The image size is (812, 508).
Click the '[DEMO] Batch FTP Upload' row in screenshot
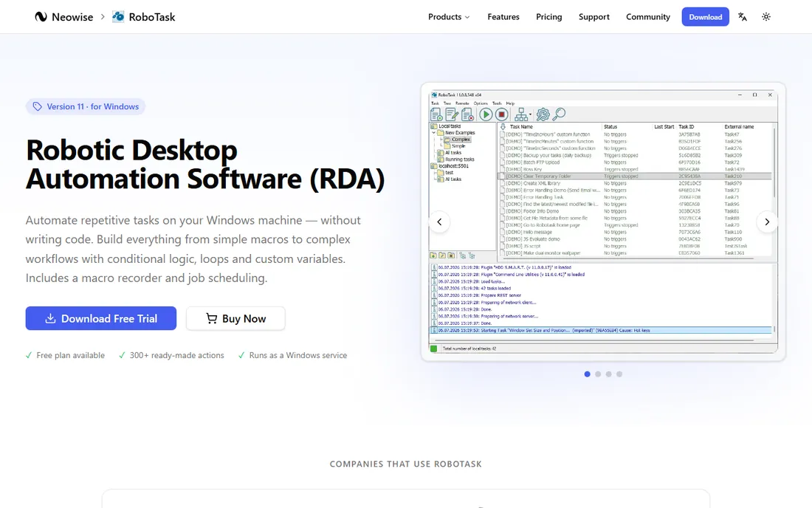click(636, 162)
